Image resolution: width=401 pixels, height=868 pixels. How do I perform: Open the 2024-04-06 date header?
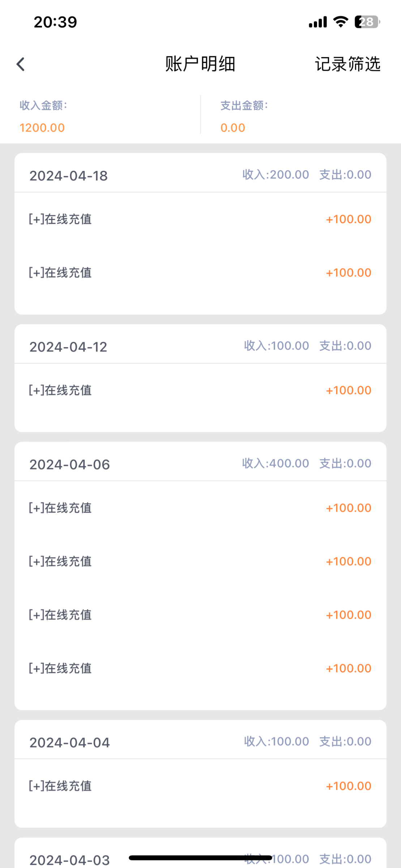69,464
